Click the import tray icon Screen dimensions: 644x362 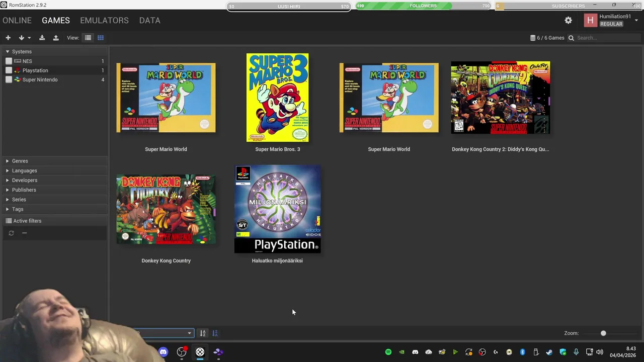click(x=42, y=38)
